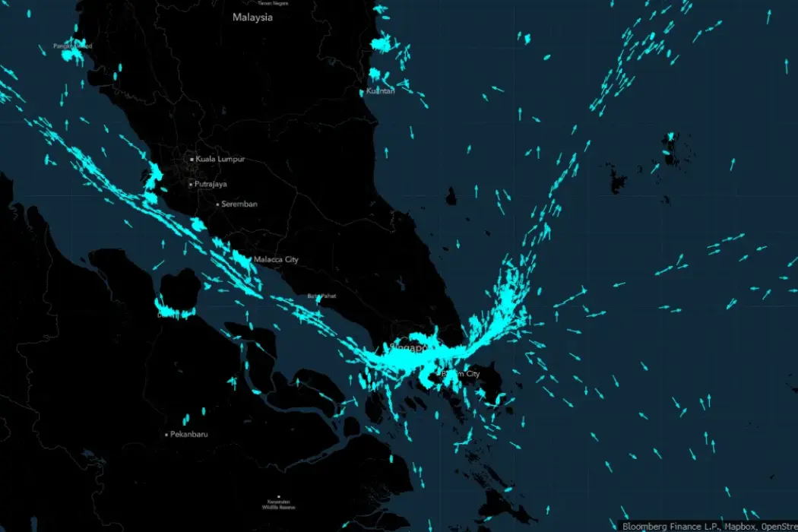The width and height of the screenshot is (798, 532).
Task: Click the Kuala Lumpur city marker dot
Action: (x=192, y=160)
